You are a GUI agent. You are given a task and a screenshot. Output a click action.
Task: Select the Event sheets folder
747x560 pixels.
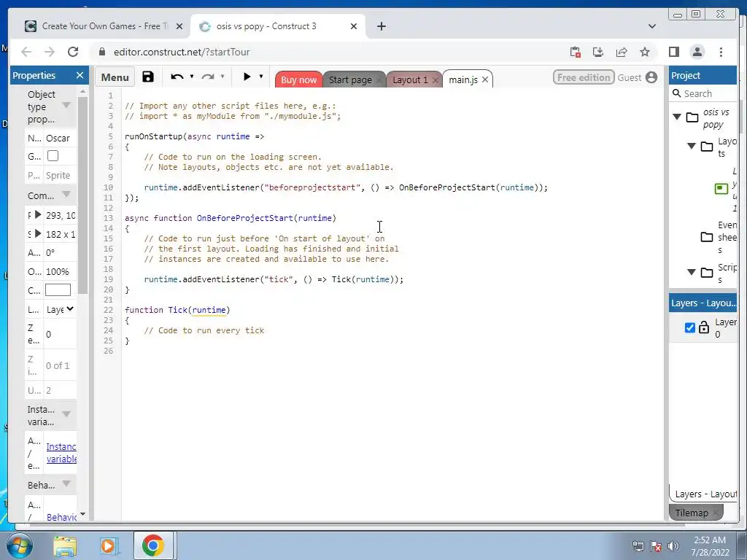pyautogui.click(x=707, y=237)
